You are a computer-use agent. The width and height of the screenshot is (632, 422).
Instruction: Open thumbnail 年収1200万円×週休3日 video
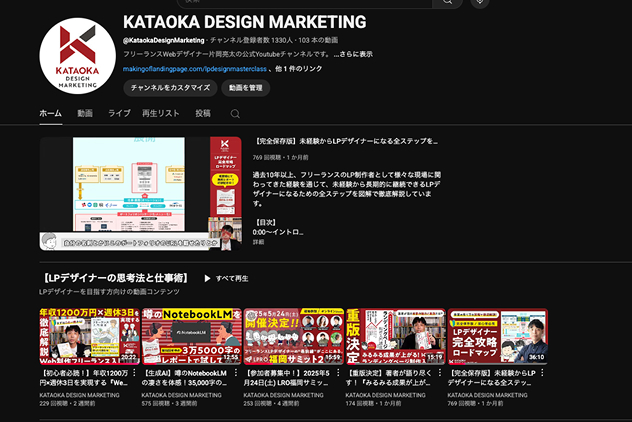point(89,337)
